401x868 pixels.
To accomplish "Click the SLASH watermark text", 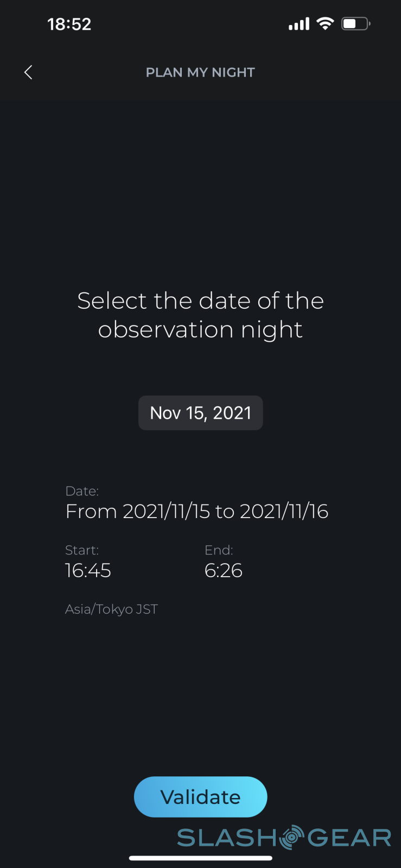I will pyautogui.click(x=227, y=838).
